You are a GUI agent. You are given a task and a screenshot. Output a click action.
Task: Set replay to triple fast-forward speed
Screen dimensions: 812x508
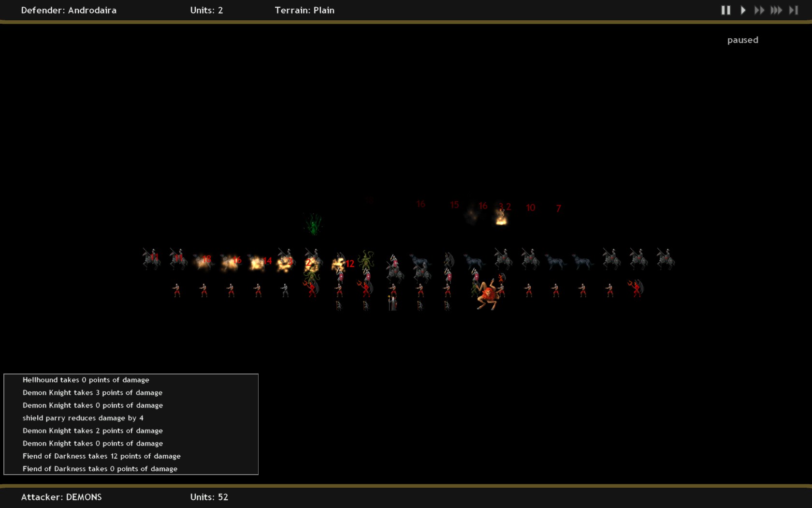click(776, 10)
